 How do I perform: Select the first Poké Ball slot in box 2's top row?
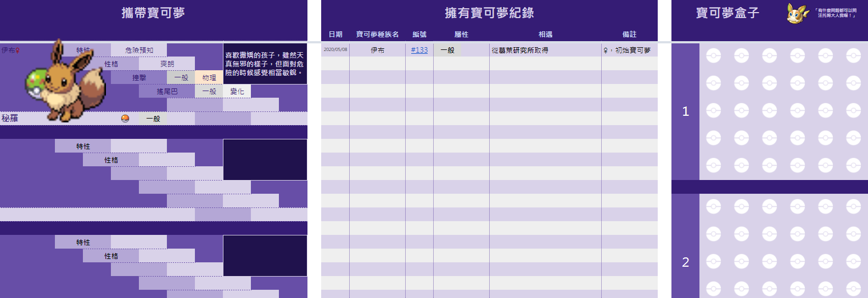click(x=713, y=206)
